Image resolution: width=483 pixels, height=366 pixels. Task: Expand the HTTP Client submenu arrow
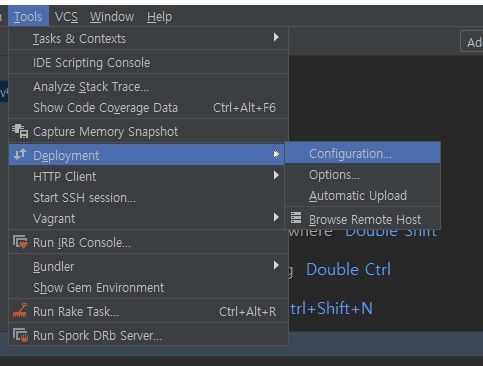tap(276, 175)
